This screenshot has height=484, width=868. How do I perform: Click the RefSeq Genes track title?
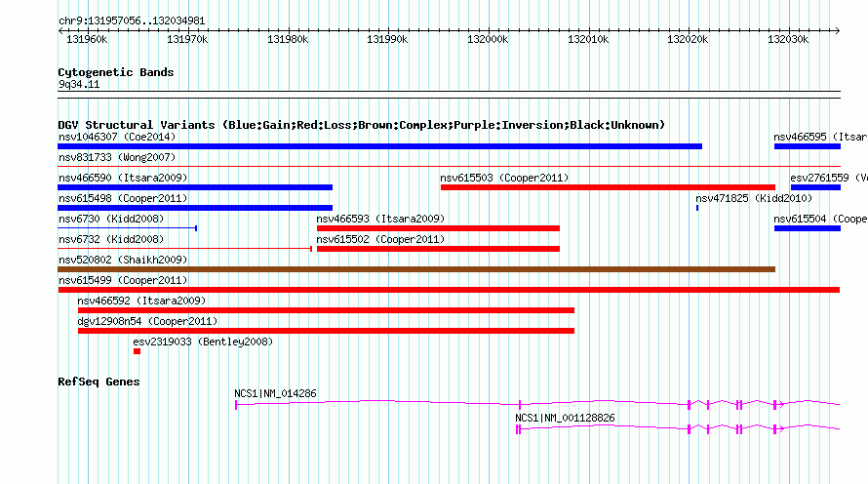tap(99, 382)
